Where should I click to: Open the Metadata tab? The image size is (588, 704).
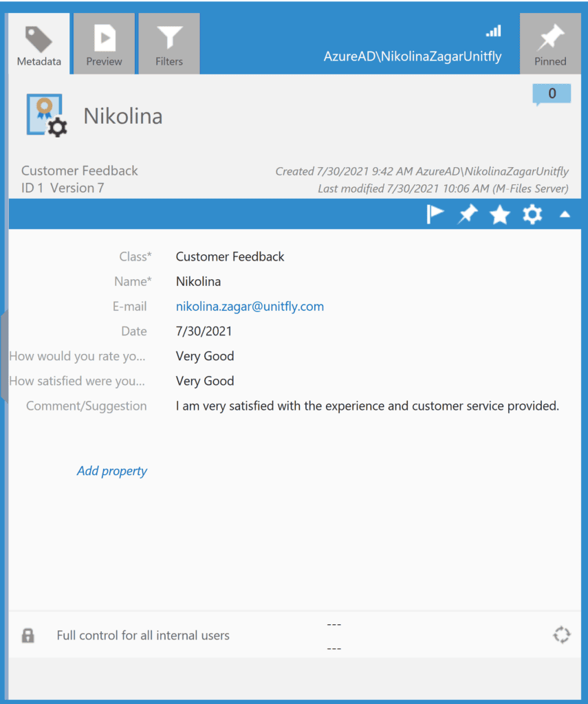coord(39,43)
